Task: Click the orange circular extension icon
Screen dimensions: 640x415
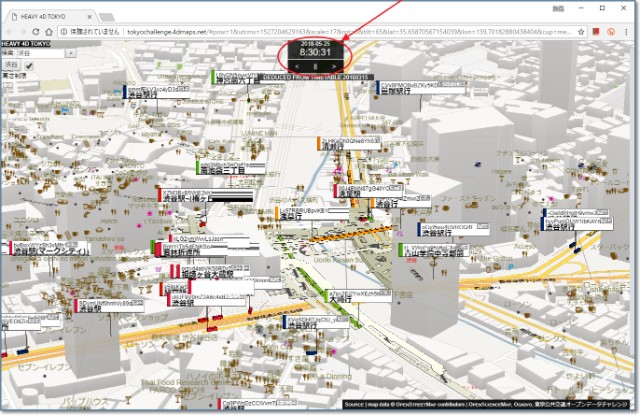Action: 610,32
